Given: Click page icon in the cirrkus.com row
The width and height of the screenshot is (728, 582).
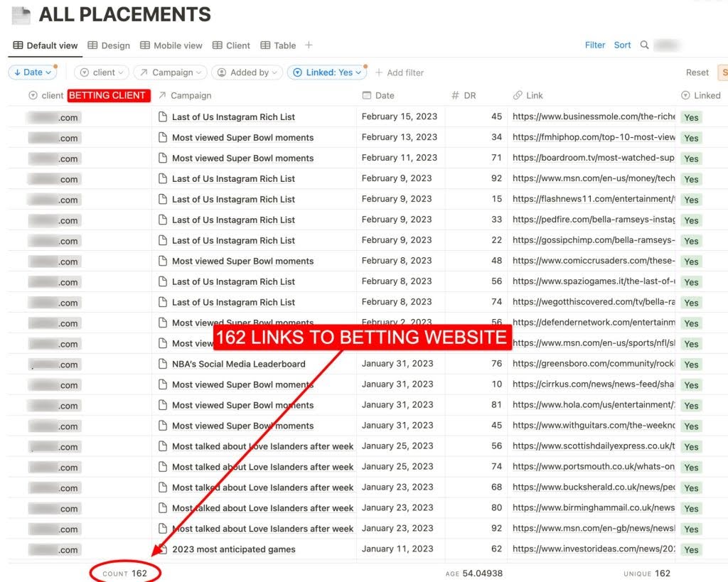Looking at the screenshot, I should point(163,384).
